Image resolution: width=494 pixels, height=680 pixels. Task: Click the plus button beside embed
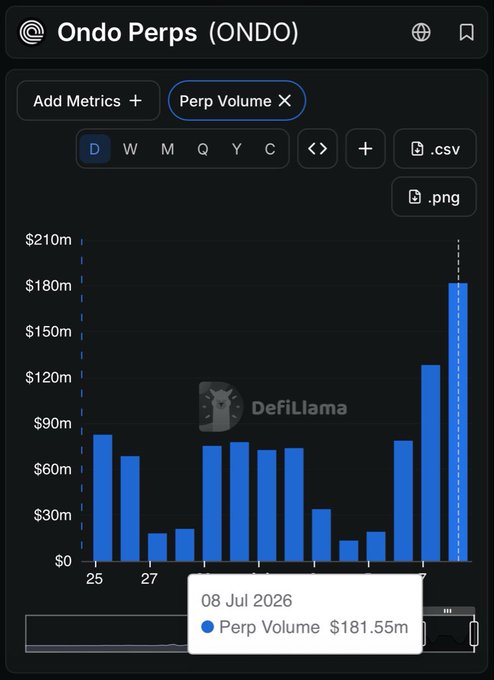coord(365,149)
